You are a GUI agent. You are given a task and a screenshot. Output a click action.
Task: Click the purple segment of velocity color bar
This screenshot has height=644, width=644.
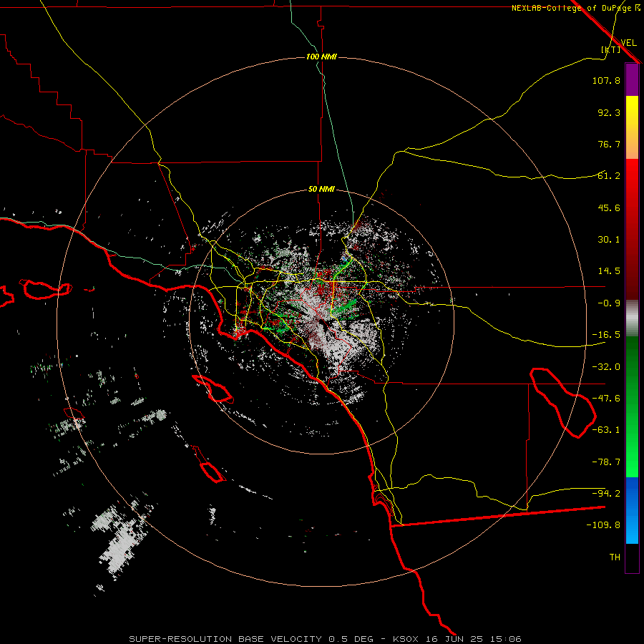click(x=632, y=79)
